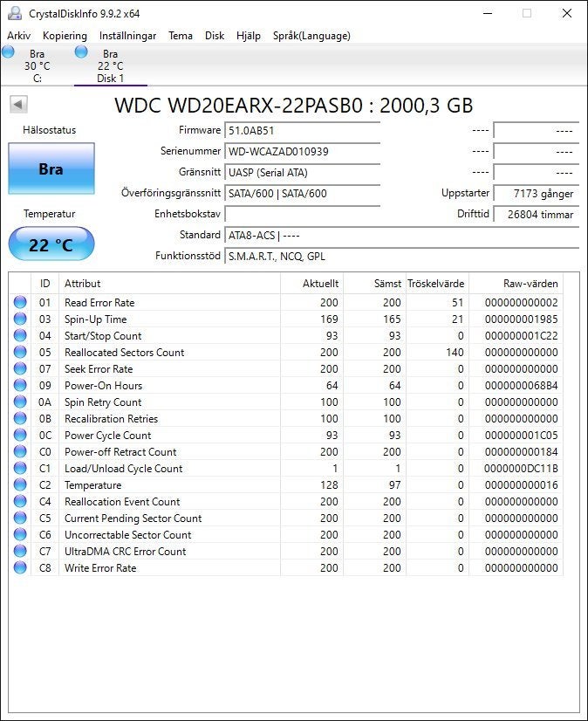588x721 pixels.
Task: Click the Tröskelvärde column header
Action: [437, 283]
